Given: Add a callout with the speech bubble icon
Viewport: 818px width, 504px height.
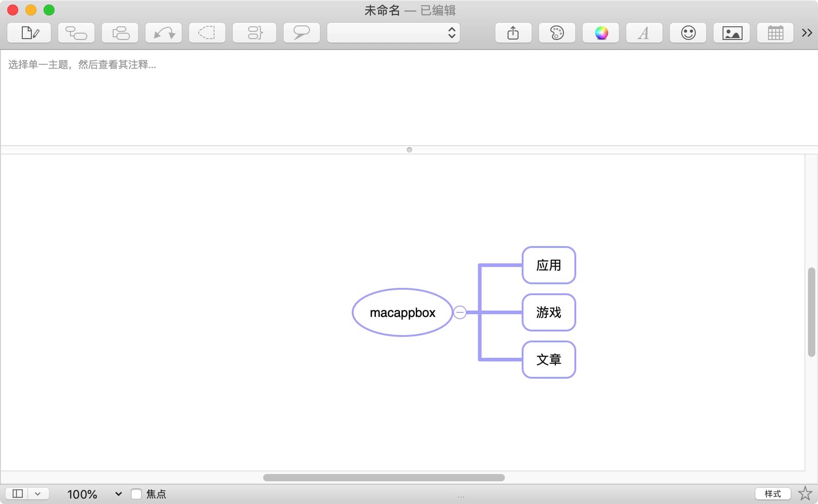Looking at the screenshot, I should coord(302,33).
